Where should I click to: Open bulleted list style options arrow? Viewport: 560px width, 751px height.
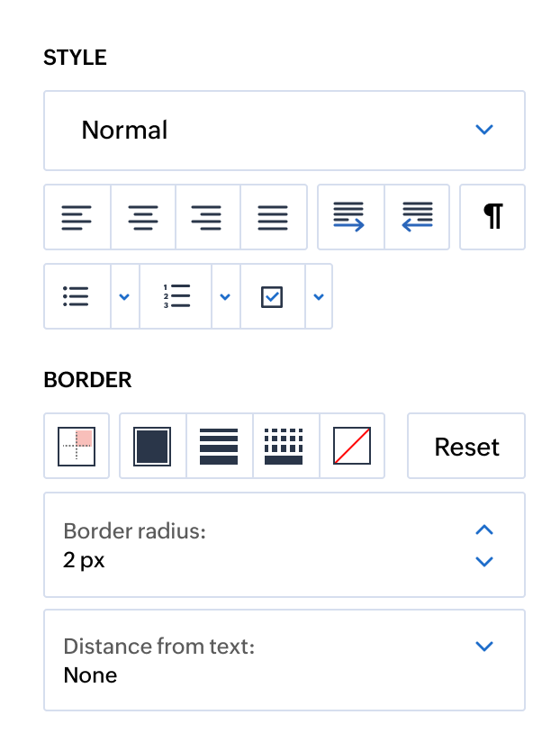tap(124, 296)
